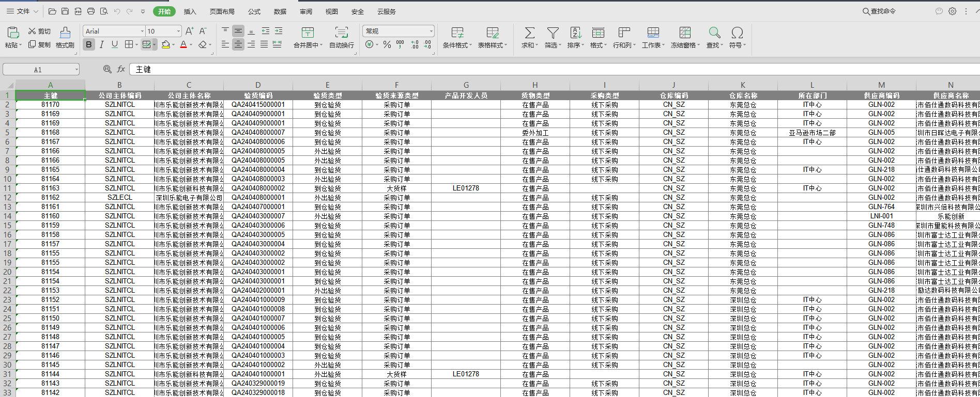980x397 pixels.
Task: Click the Conditional Formatting (条件格式) icon
Action: coord(457,33)
